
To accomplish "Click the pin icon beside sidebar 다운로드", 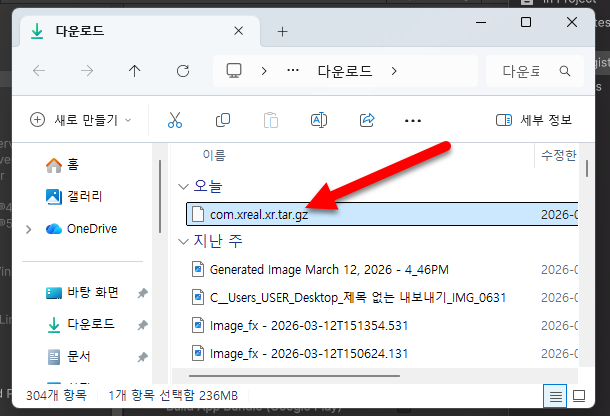I will point(142,325).
